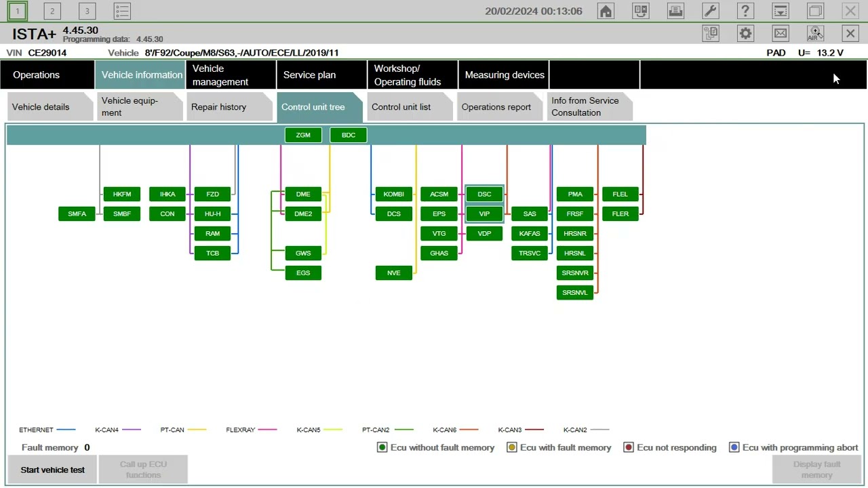
Task: Click the Ecu not responding indicator
Action: (629, 447)
